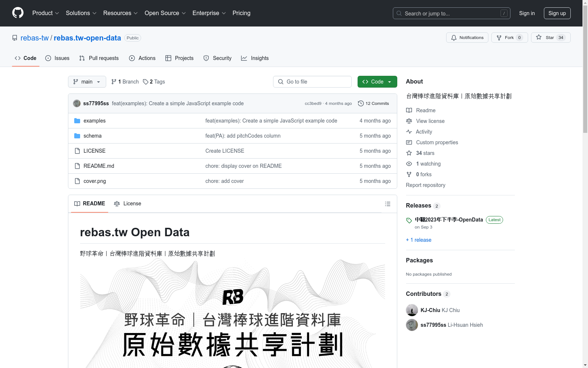Expand the Resources menu
This screenshot has width=588, height=368.
coord(121,13)
